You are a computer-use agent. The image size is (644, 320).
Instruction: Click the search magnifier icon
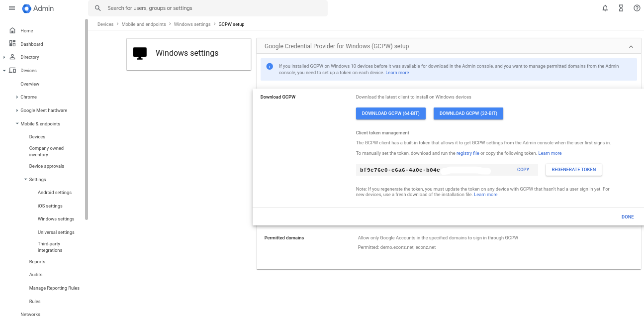tap(98, 8)
